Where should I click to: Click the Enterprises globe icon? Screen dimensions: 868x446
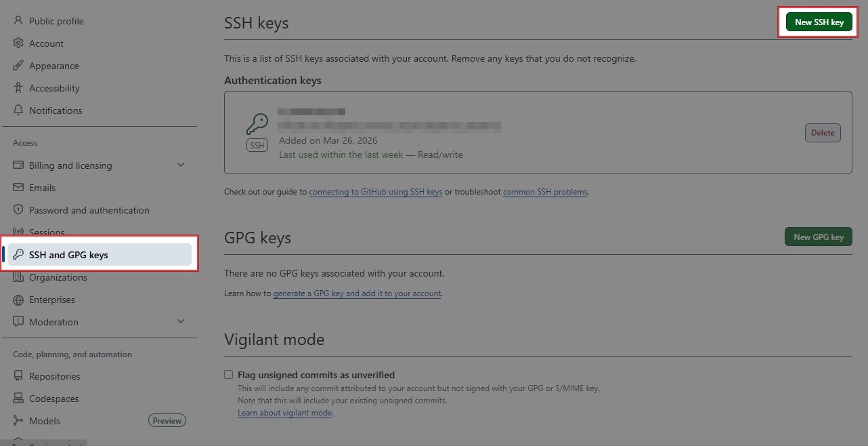click(x=18, y=300)
